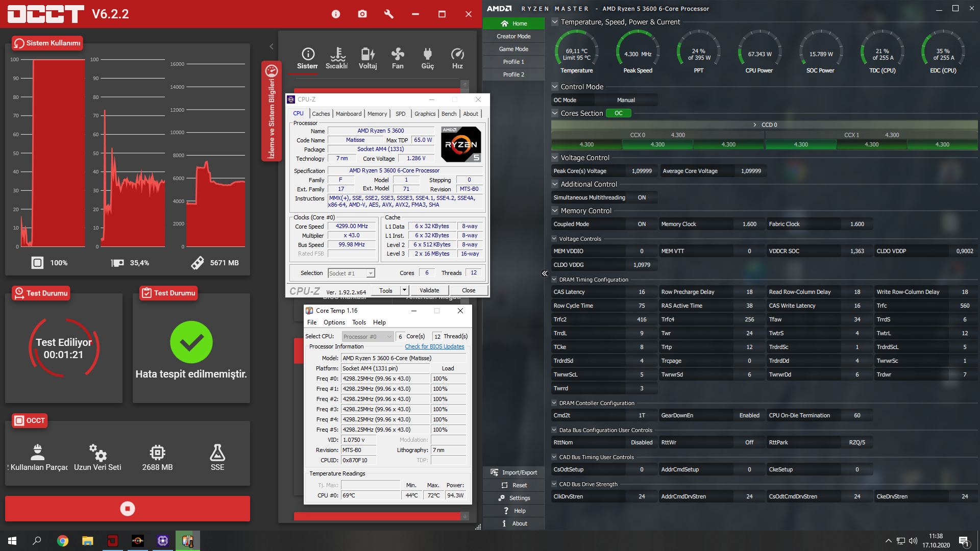The image size is (980, 551).
Task: Click the OCCT info icon
Action: [335, 14]
